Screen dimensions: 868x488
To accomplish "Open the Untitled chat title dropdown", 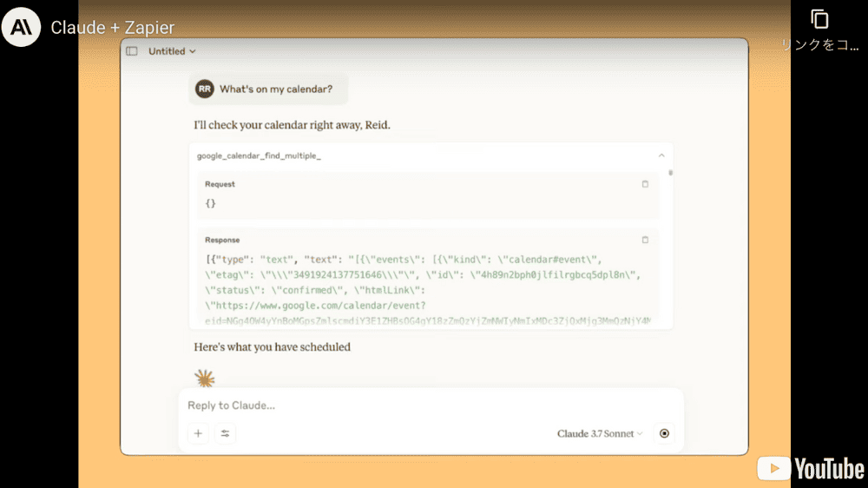I will [172, 51].
